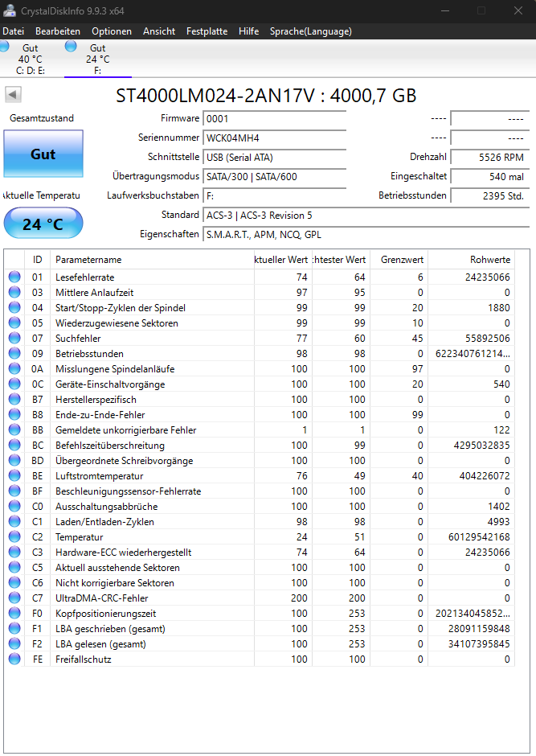This screenshot has height=756, width=536.
Task: Click status icon for Herstellerspezifisch row
Action: (x=14, y=399)
